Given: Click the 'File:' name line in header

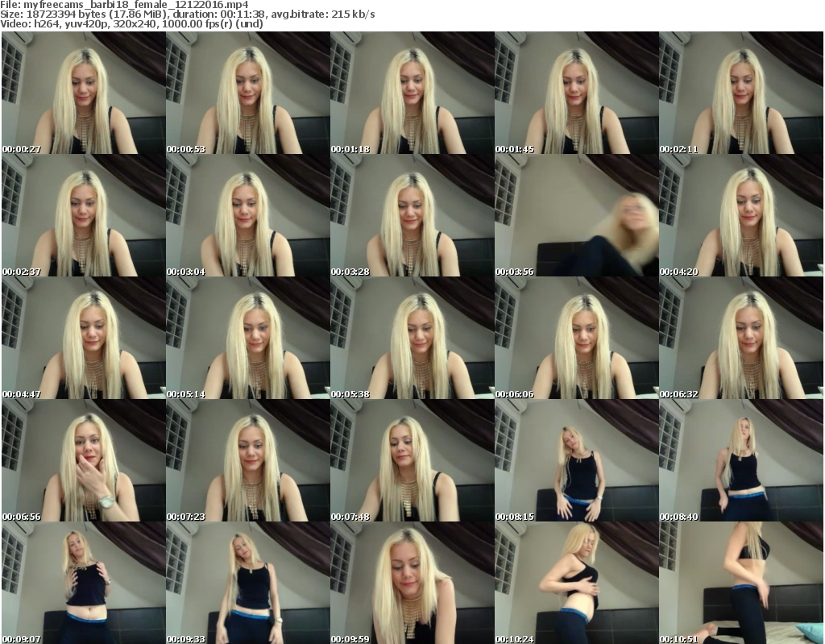Looking at the screenshot, I should click(x=124, y=5).
